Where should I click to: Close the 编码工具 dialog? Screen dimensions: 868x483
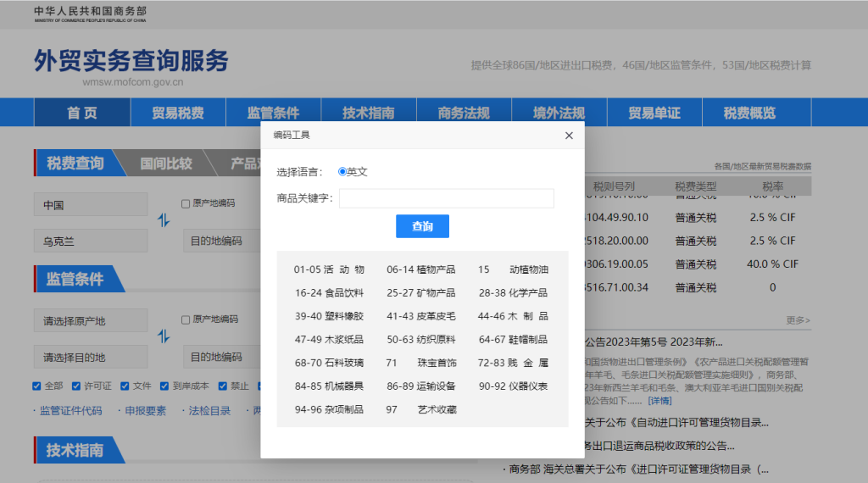(x=569, y=136)
